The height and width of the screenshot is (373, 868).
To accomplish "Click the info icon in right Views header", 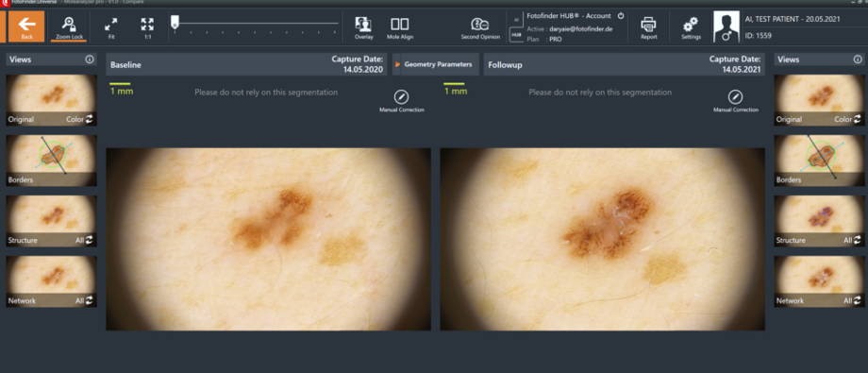I will click(858, 59).
